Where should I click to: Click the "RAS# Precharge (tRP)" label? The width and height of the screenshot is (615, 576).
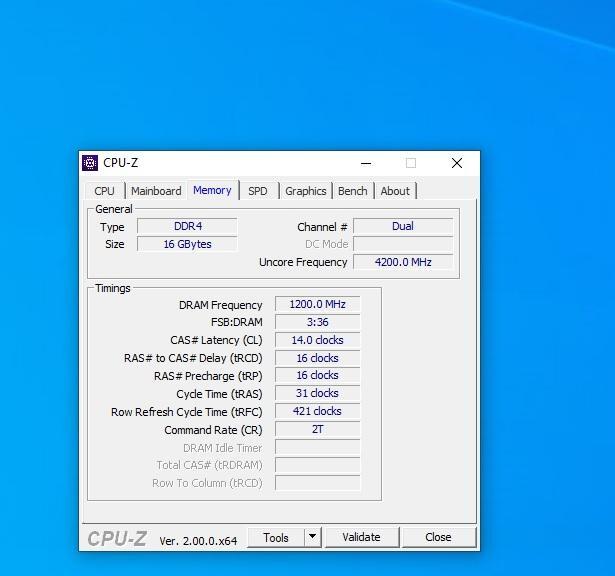pos(208,376)
